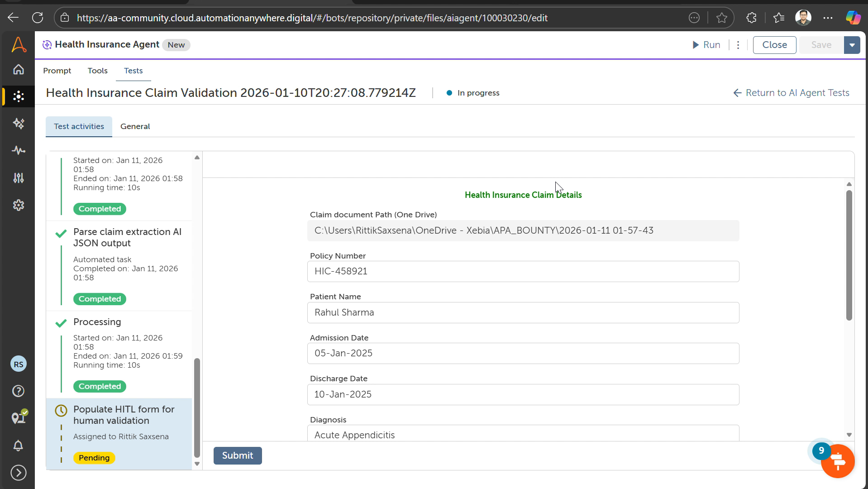Switch to the Prompt tab
868x489 pixels.
[57, 71]
